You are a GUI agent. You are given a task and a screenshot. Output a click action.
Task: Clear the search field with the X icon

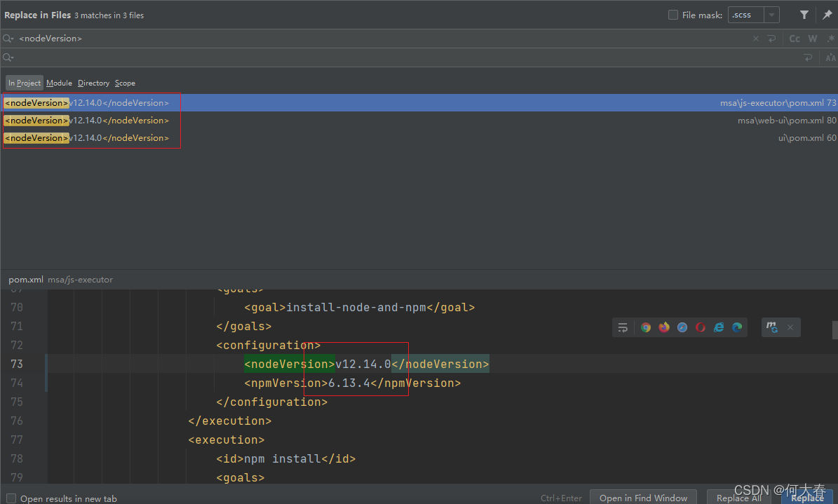[x=756, y=39]
